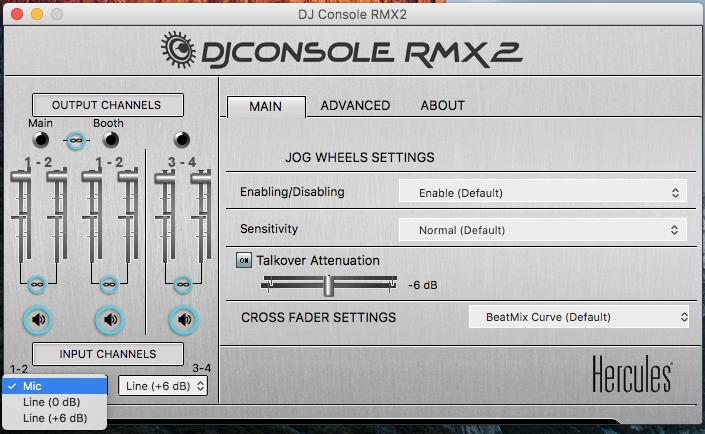Click the Talkover Attenuation slider handle
705x434 pixels.
327,285
